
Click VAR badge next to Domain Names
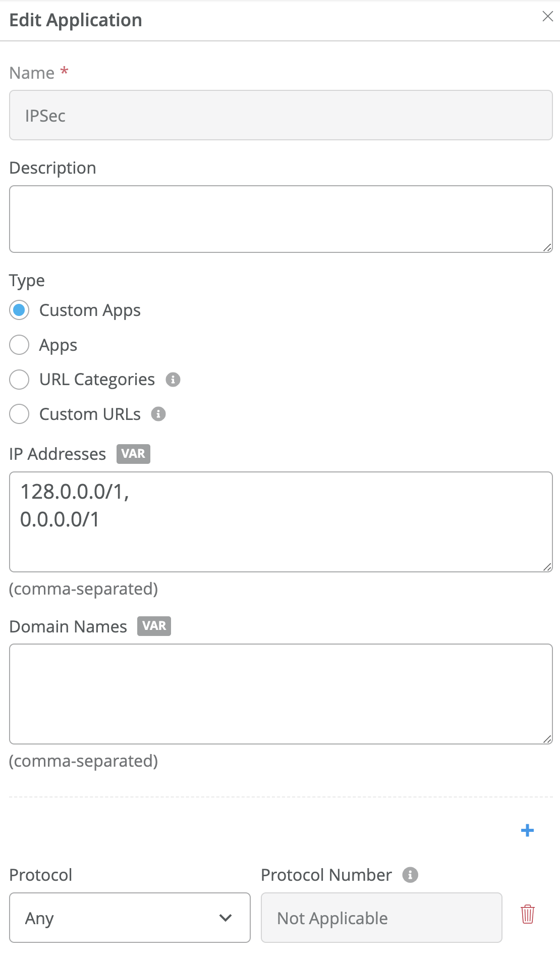tap(154, 626)
